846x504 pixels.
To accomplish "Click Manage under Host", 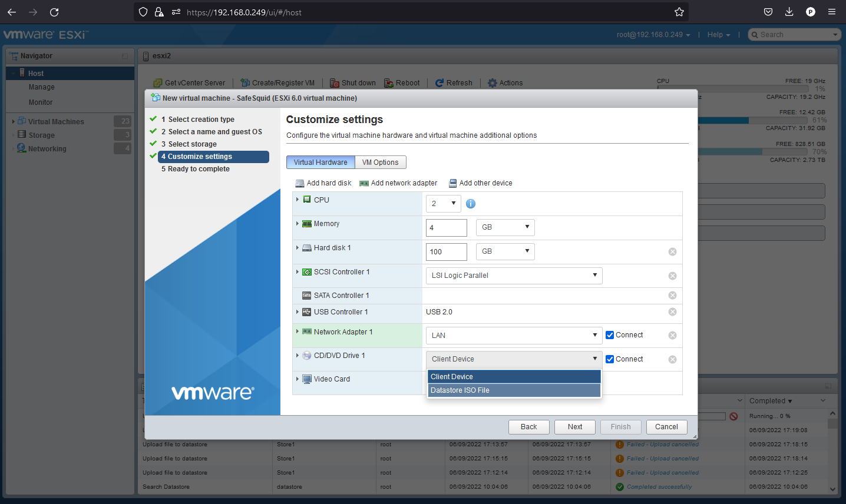I will [x=41, y=87].
